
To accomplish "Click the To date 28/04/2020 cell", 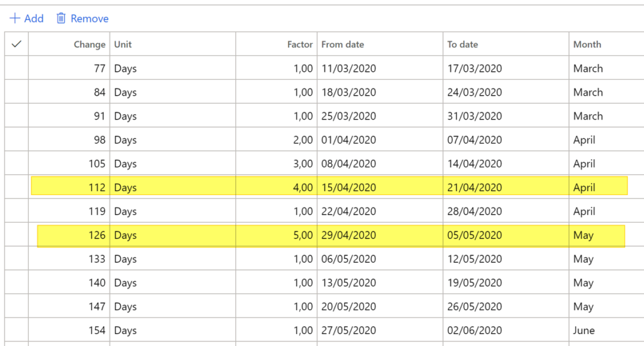I will tap(506, 211).
